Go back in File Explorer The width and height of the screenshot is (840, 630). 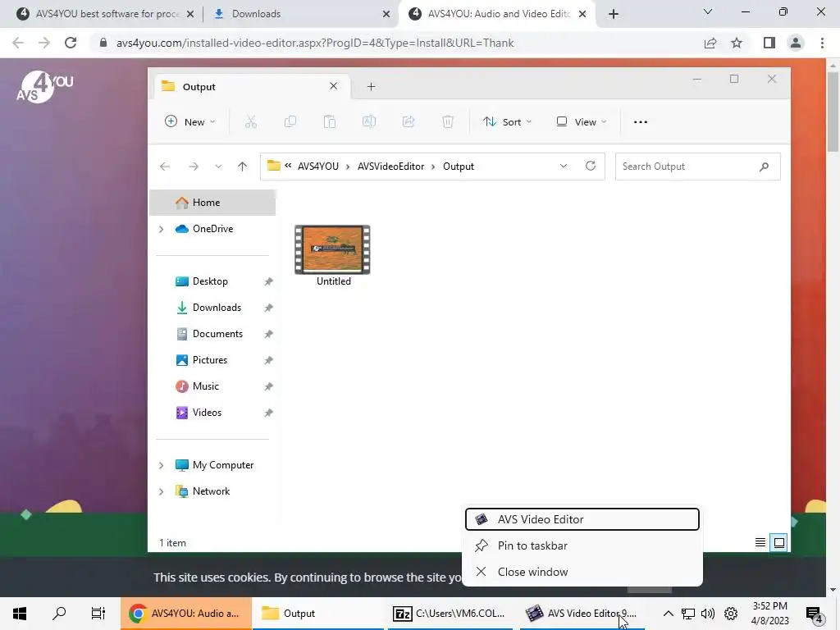pyautogui.click(x=165, y=167)
